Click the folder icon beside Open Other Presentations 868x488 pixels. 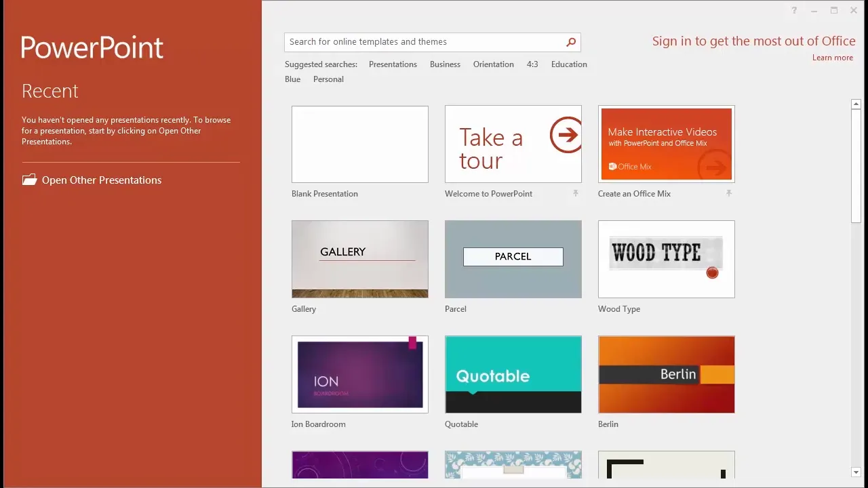pyautogui.click(x=29, y=180)
